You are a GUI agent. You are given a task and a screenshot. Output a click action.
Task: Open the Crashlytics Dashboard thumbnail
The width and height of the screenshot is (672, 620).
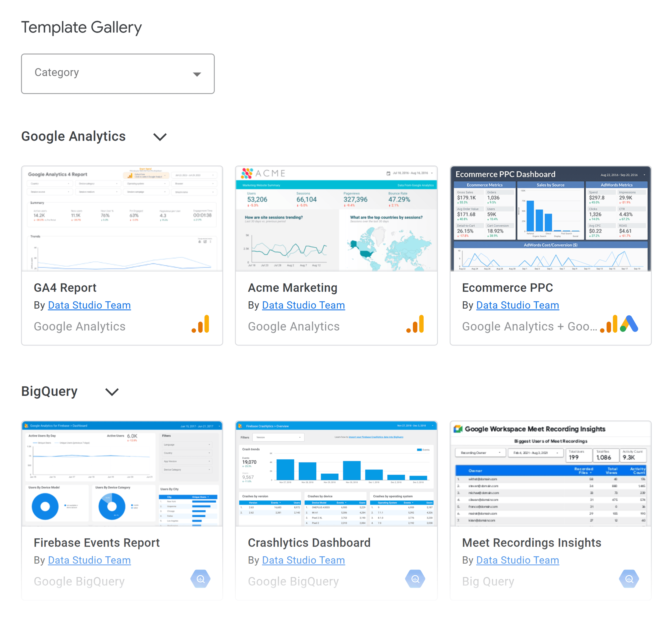(x=336, y=473)
